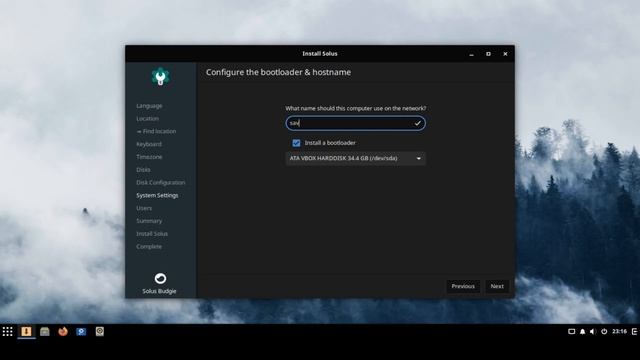Click the volume speaker icon in tray
Viewport: 640px width, 360px height.
(x=593, y=331)
